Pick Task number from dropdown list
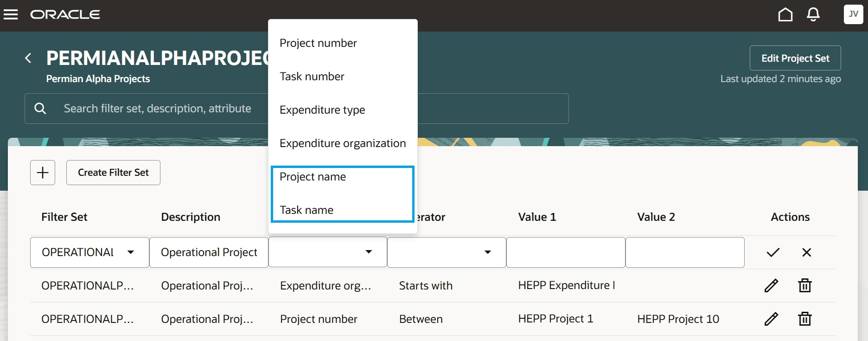The height and width of the screenshot is (341, 868). [312, 77]
